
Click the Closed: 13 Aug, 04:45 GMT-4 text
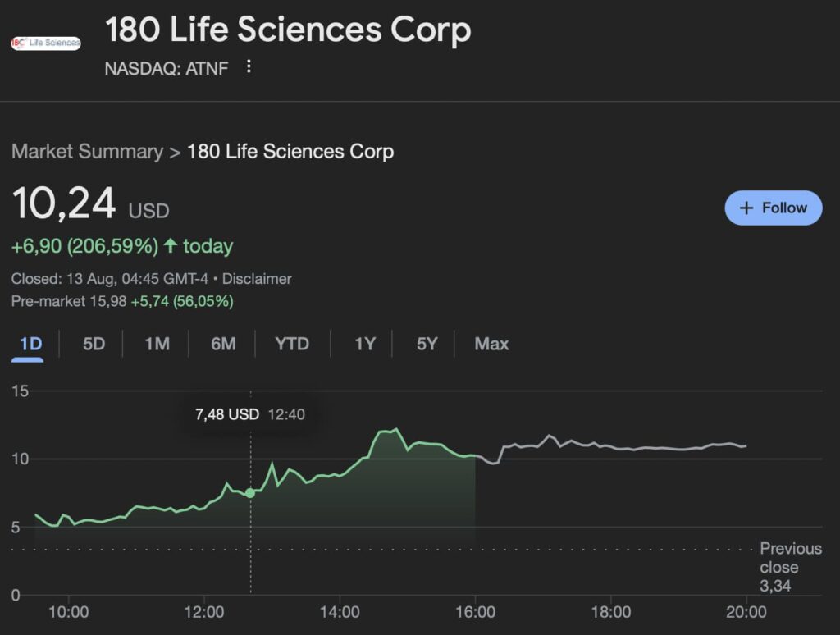pyautogui.click(x=110, y=279)
